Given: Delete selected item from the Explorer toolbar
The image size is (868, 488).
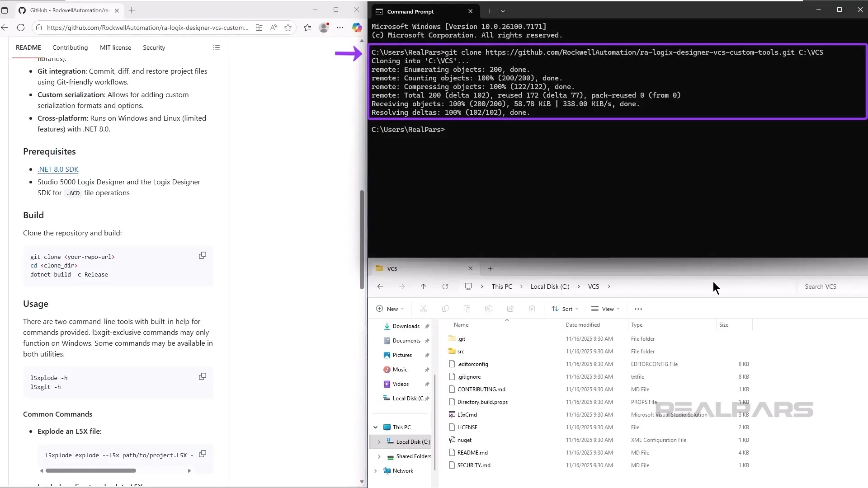Looking at the screenshot, I should tap(532, 309).
